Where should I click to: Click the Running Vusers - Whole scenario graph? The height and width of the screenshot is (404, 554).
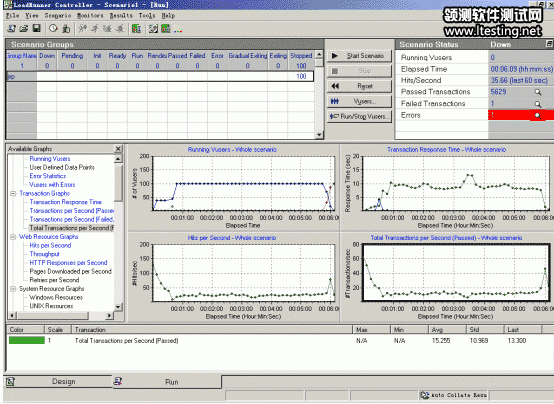pos(233,187)
